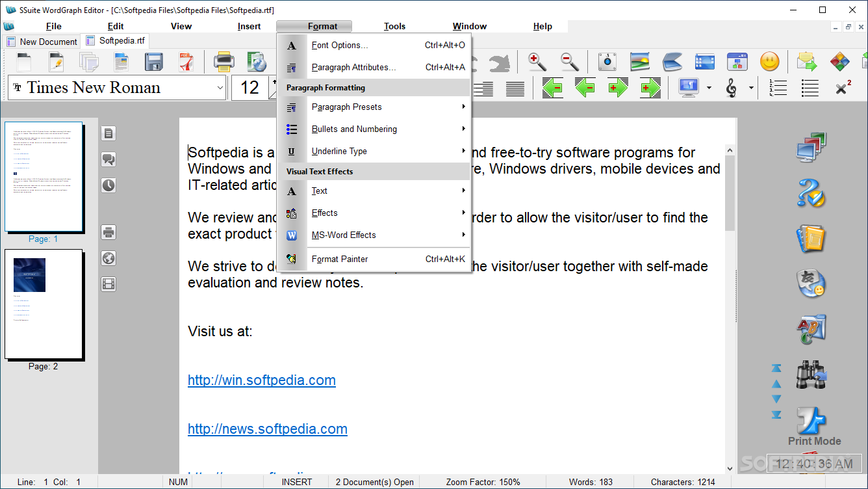Click the binoculars find icon in right sidebar
868x489 pixels.
click(x=811, y=375)
